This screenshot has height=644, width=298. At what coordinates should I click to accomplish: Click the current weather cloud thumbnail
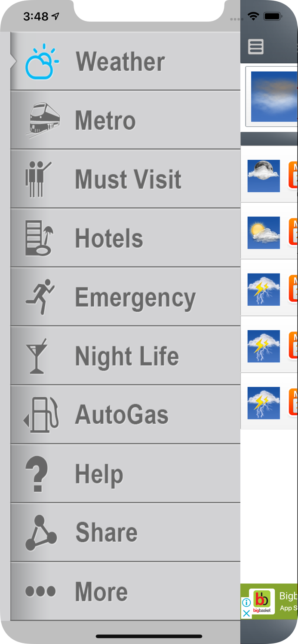tap(273, 96)
